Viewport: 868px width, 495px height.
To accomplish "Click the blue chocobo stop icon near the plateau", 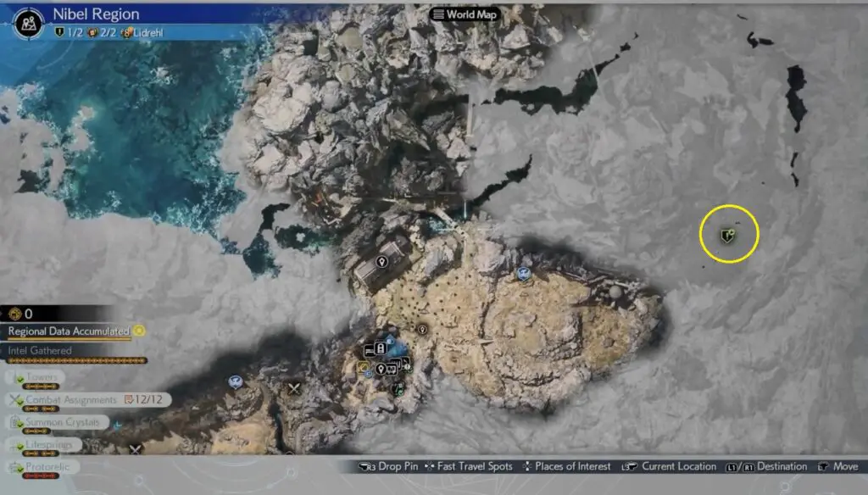I will [524, 274].
